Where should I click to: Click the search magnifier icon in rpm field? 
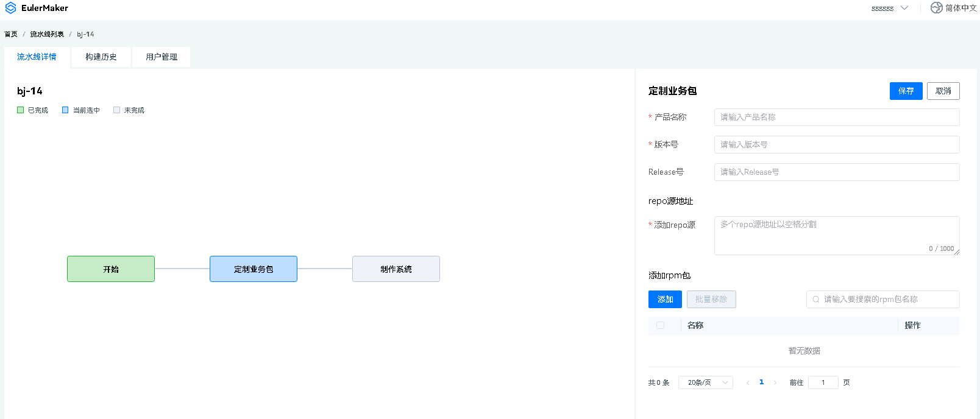(x=816, y=300)
